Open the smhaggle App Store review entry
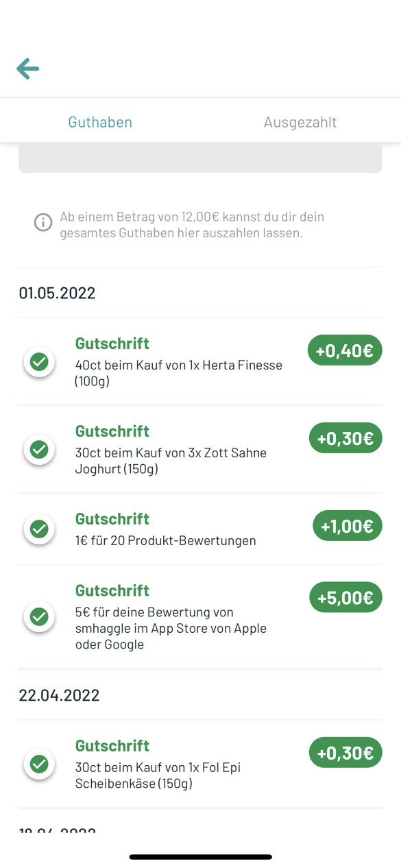 [x=200, y=617]
